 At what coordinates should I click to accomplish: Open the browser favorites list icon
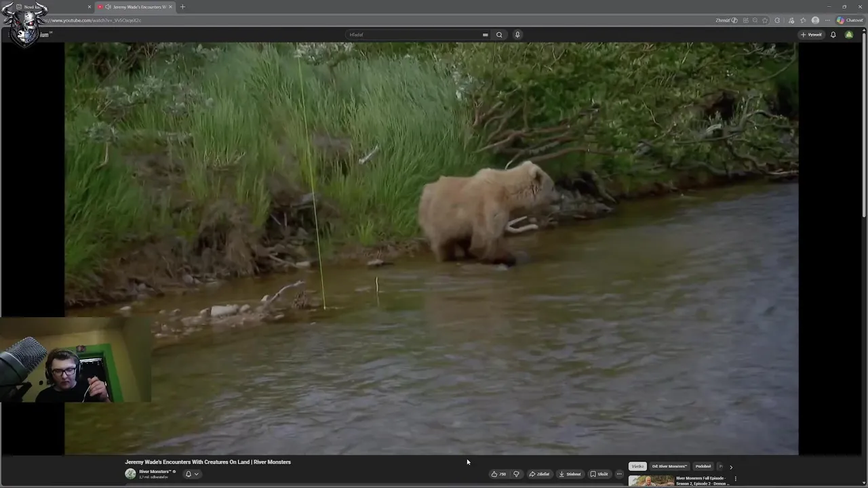(x=803, y=20)
